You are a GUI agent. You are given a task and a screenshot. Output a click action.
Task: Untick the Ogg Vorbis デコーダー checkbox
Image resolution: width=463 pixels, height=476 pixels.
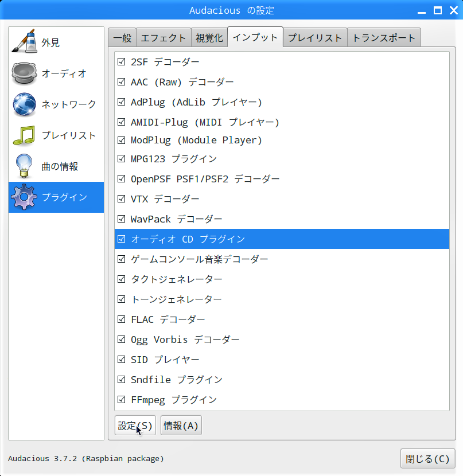pos(122,340)
